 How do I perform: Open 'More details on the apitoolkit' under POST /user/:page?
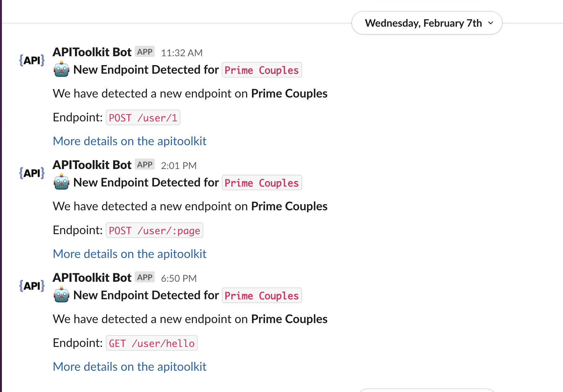(130, 254)
